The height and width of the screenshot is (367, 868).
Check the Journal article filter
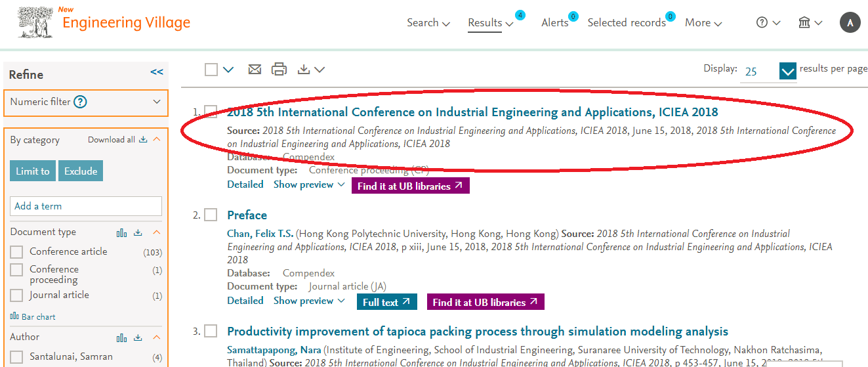point(16,295)
